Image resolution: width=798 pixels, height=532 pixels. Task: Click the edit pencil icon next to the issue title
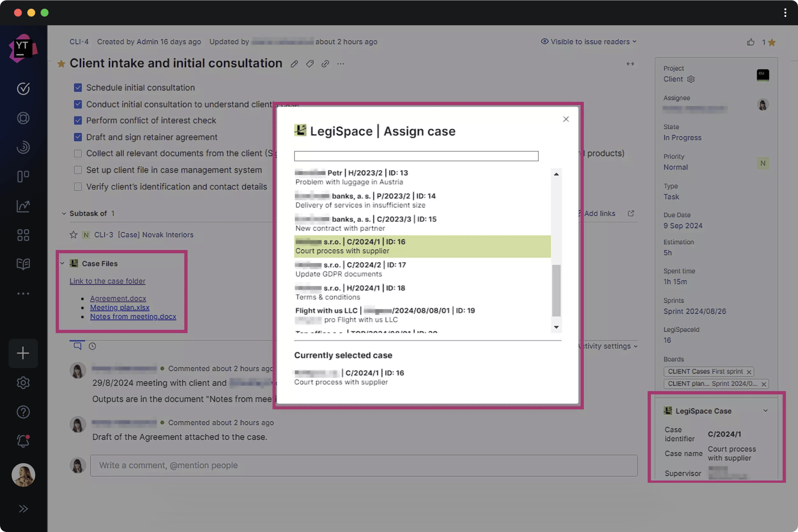[x=294, y=64]
